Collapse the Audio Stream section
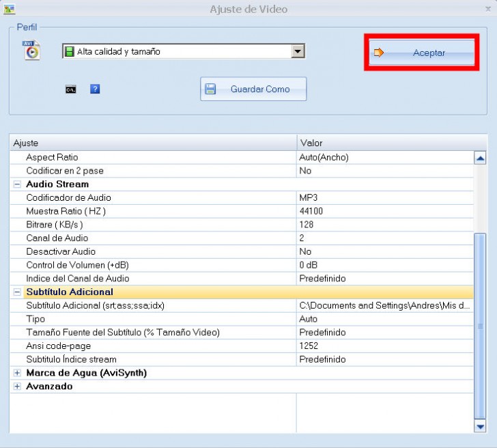497x448 pixels. coord(17,184)
